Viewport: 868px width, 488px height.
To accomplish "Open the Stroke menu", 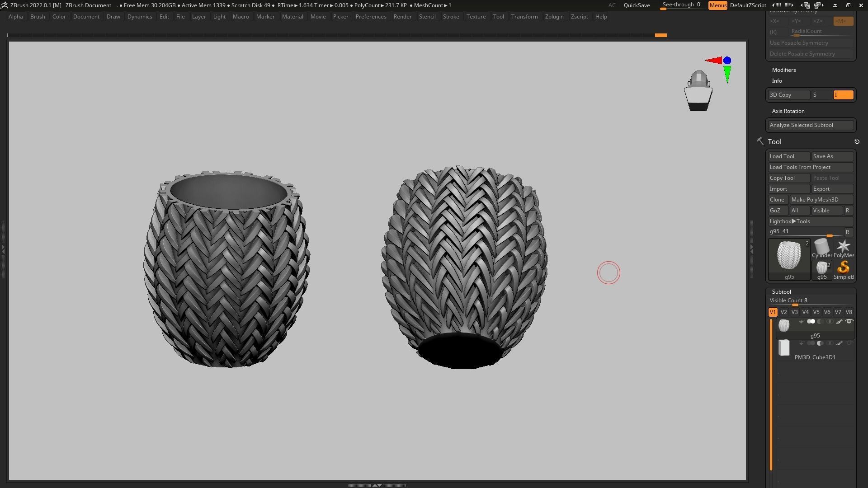I will point(450,17).
